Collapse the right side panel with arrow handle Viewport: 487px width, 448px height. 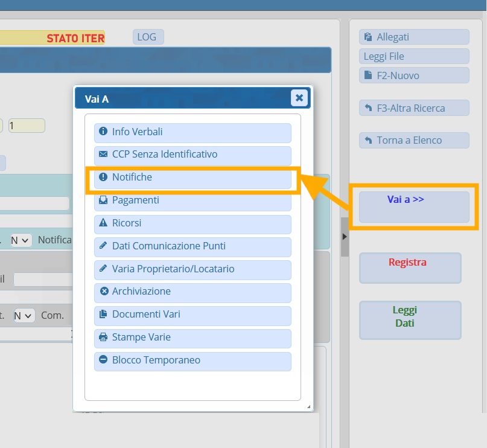pyautogui.click(x=345, y=237)
